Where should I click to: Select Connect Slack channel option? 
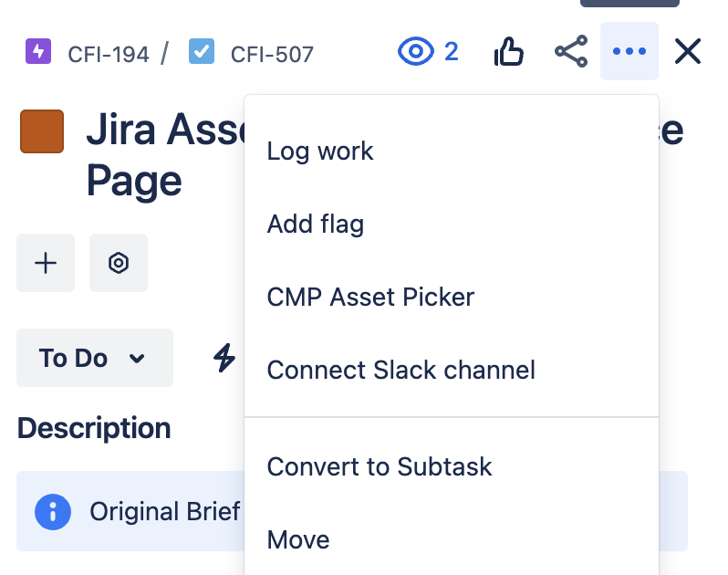tap(452, 371)
